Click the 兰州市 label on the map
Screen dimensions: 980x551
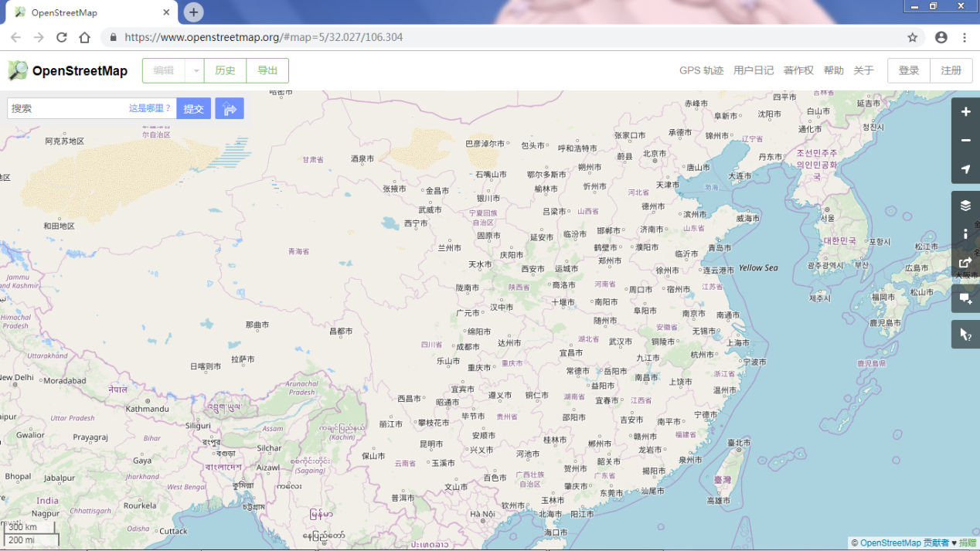pos(449,249)
